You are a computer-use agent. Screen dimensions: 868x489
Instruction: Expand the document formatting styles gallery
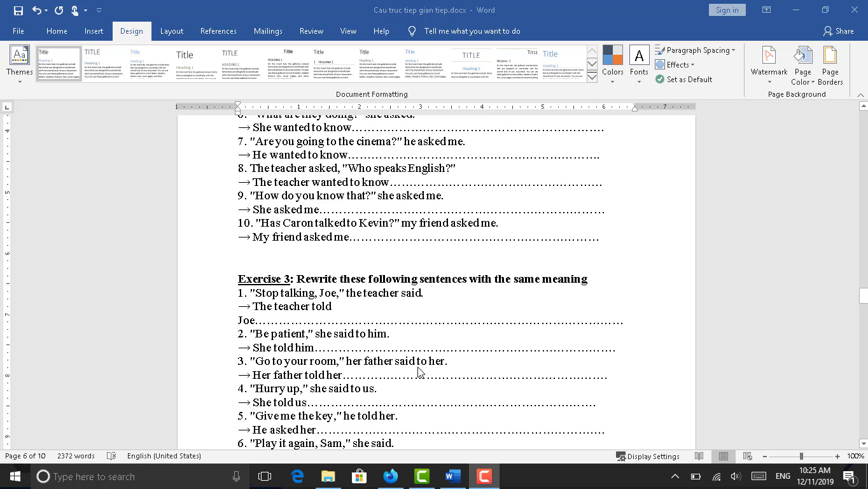(x=592, y=77)
